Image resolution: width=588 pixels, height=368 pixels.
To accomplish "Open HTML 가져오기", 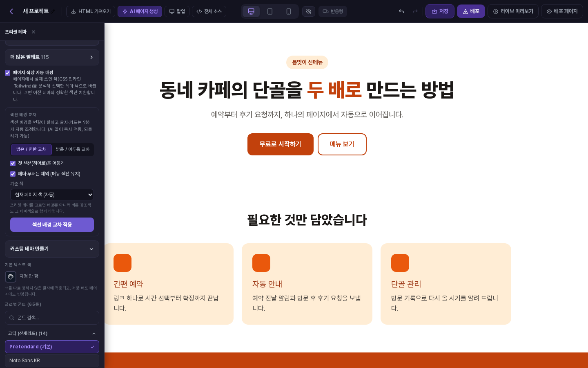I will tap(91, 11).
